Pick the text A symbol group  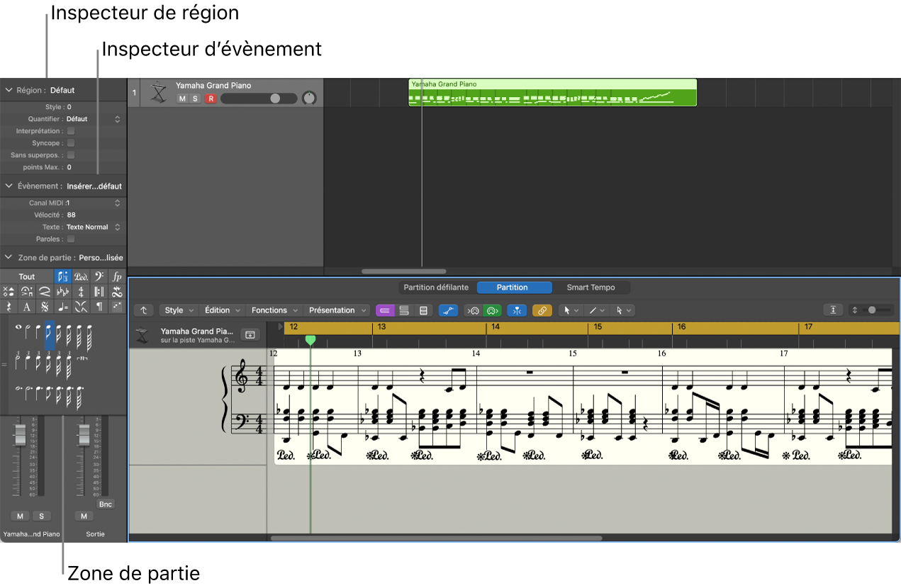click(27, 307)
